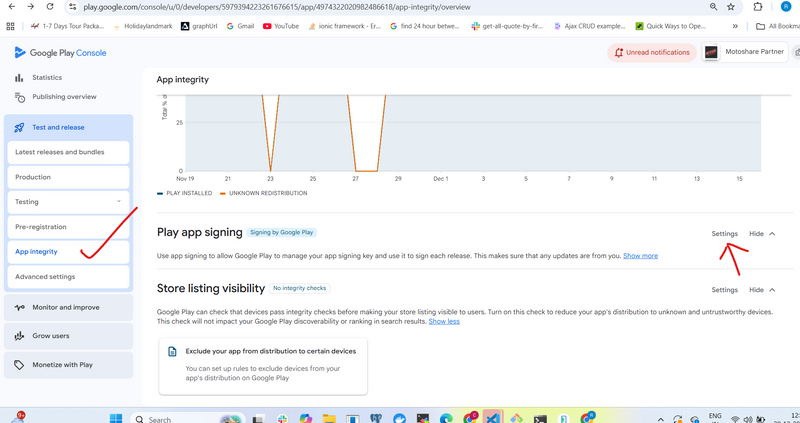This screenshot has width=800, height=423.
Task: Click Show more link under app signing
Action: click(x=640, y=256)
